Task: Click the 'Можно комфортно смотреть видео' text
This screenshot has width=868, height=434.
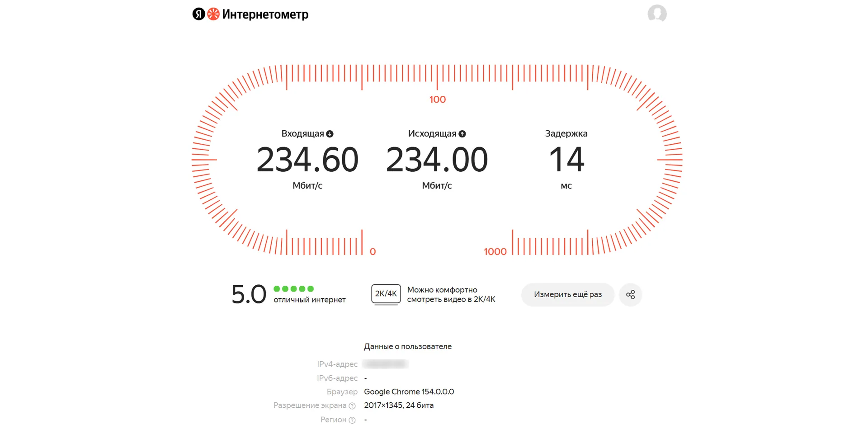Action: coord(451,294)
